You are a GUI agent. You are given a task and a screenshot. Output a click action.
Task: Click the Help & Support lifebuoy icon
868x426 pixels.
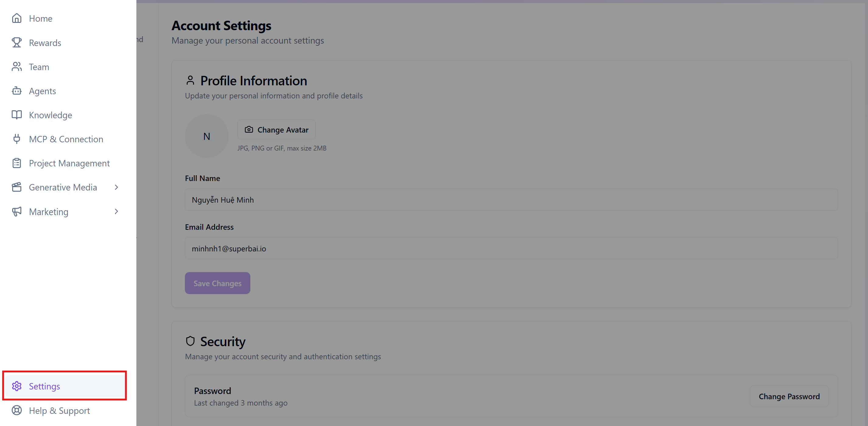[16, 410]
